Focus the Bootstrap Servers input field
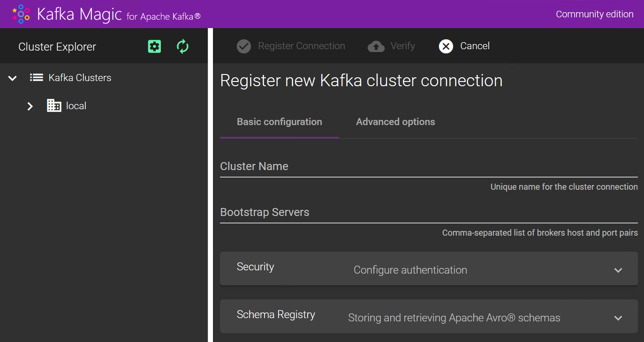This screenshot has width=644, height=342. pos(429,213)
